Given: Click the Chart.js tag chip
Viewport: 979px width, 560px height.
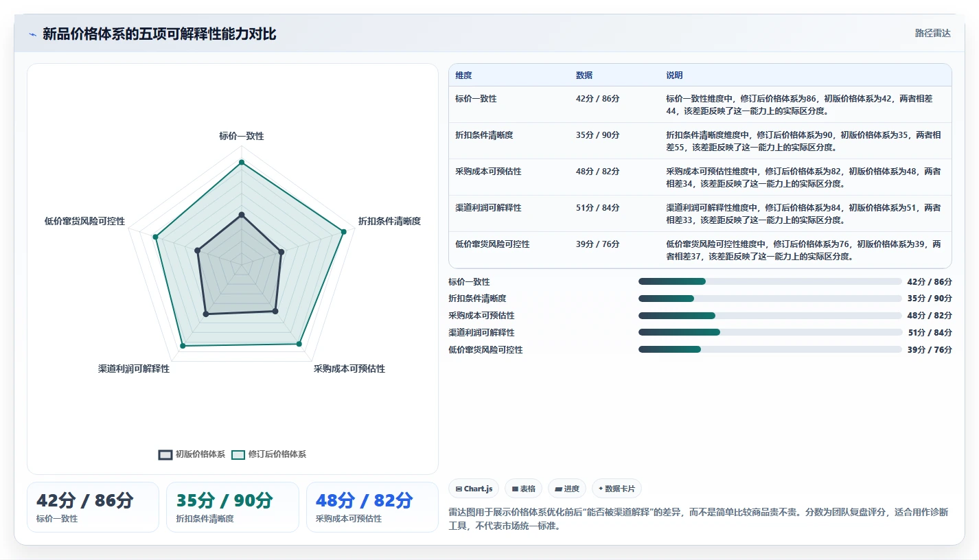Looking at the screenshot, I should pyautogui.click(x=474, y=489).
